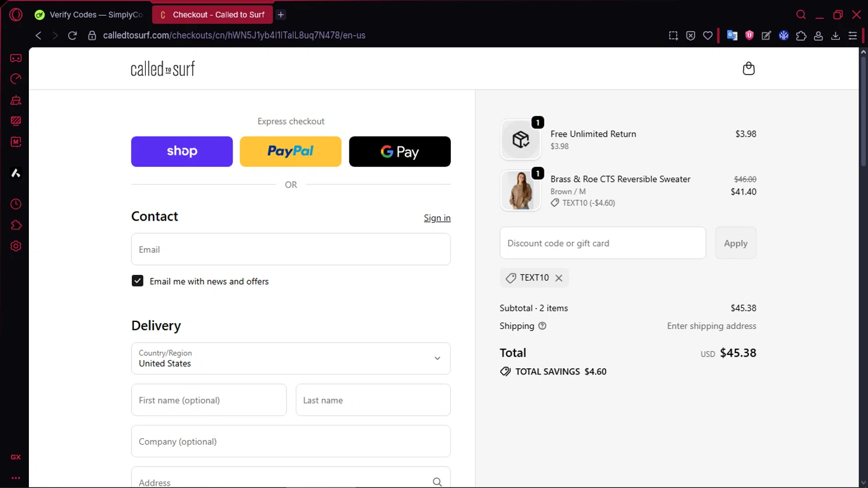Pay with Google Pay button
Screen dimensions: 868x488
[399, 152]
